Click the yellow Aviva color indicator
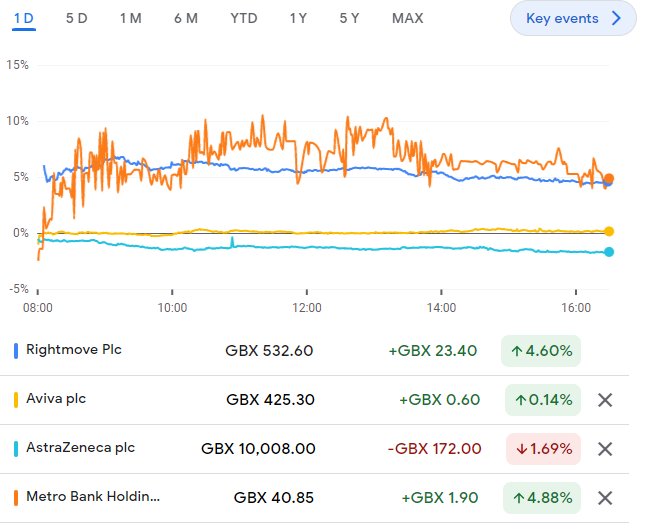The height and width of the screenshot is (525, 651). pyautogui.click(x=16, y=400)
